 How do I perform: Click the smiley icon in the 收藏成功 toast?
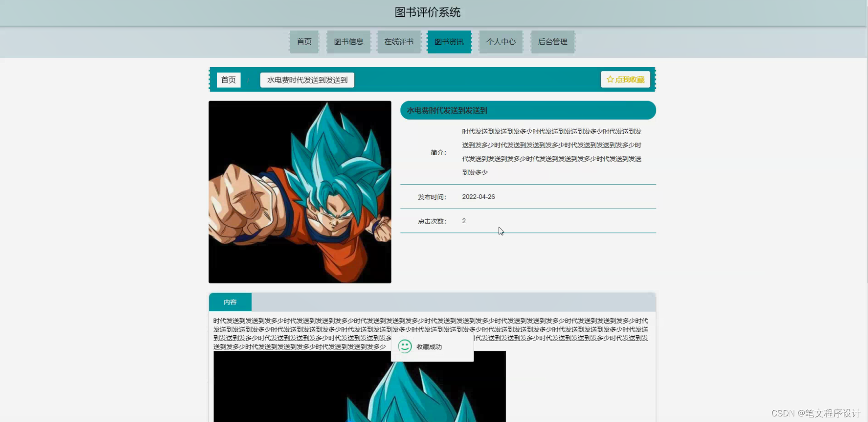(405, 346)
